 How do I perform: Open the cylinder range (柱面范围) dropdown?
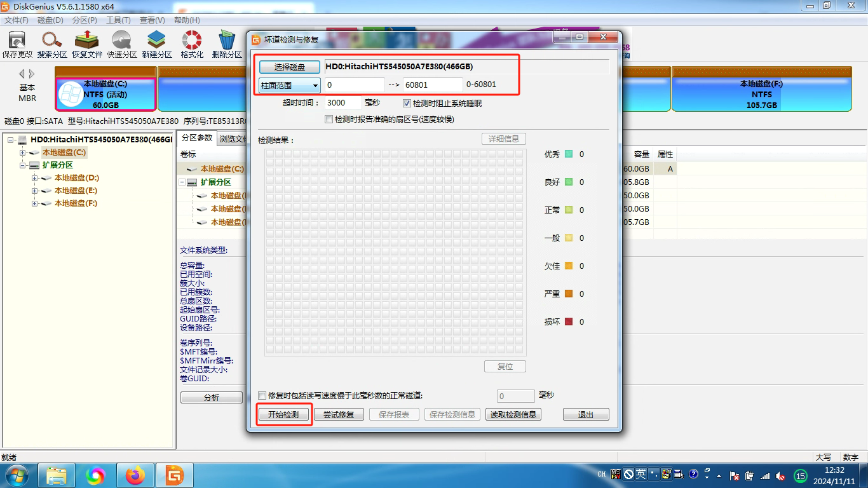315,85
